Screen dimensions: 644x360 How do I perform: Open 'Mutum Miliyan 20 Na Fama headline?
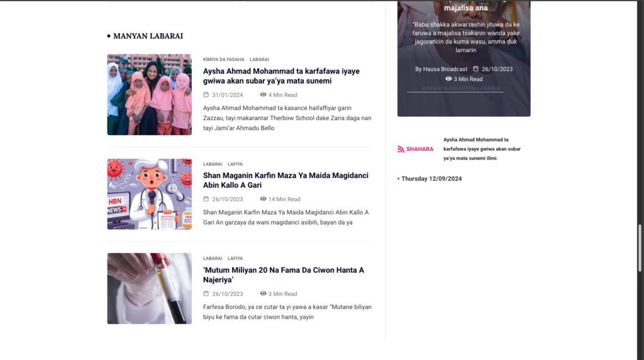(x=284, y=275)
